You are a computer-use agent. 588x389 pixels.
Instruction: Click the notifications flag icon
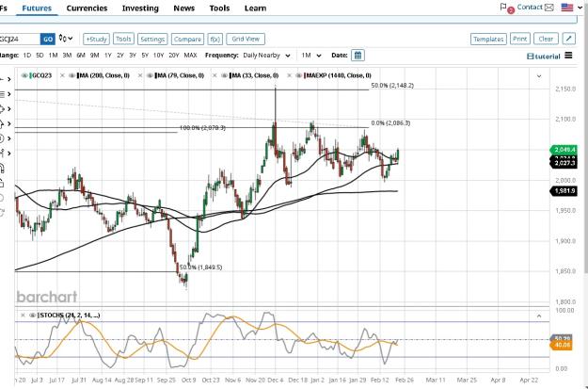point(503,7)
